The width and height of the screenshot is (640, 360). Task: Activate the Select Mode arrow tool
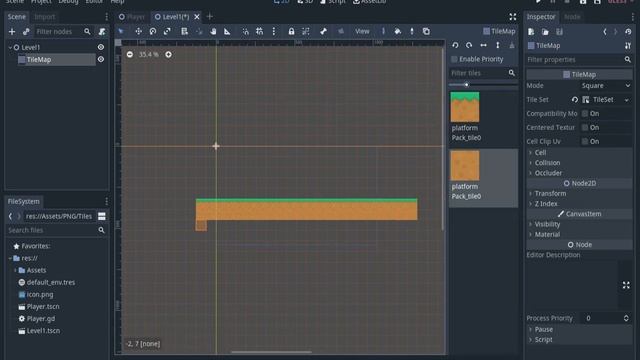[x=121, y=31]
